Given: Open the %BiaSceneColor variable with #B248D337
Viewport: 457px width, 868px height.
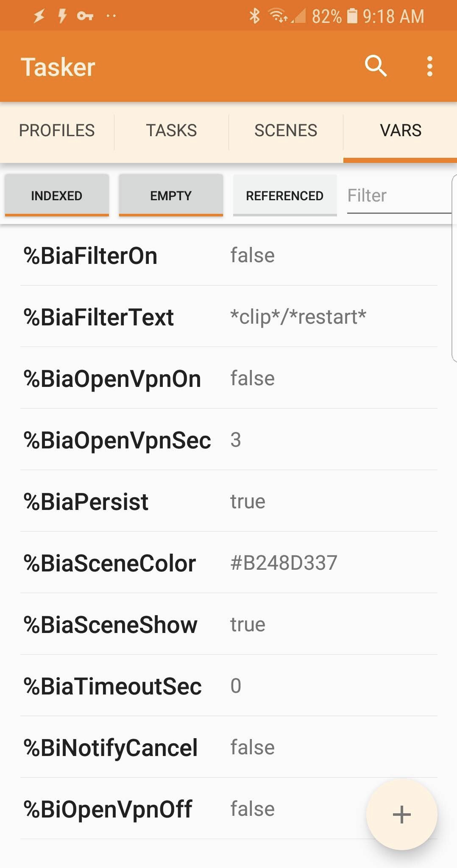Looking at the screenshot, I should tap(229, 563).
